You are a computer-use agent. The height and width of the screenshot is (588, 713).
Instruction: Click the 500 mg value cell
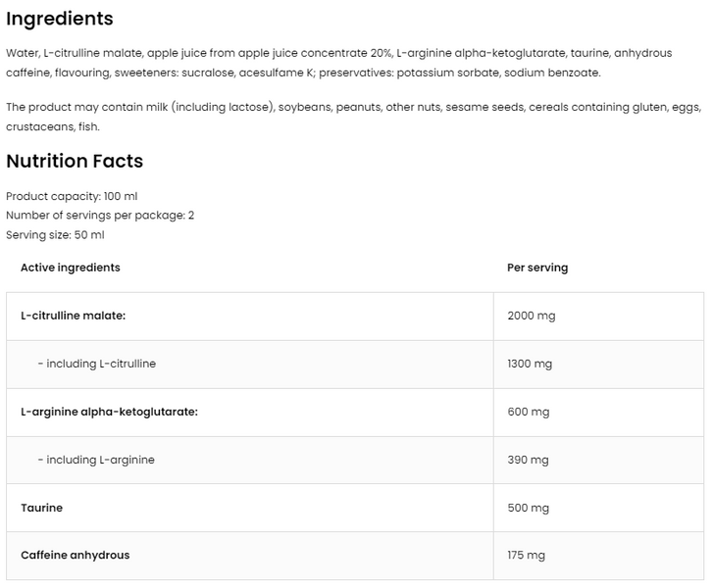598,508
